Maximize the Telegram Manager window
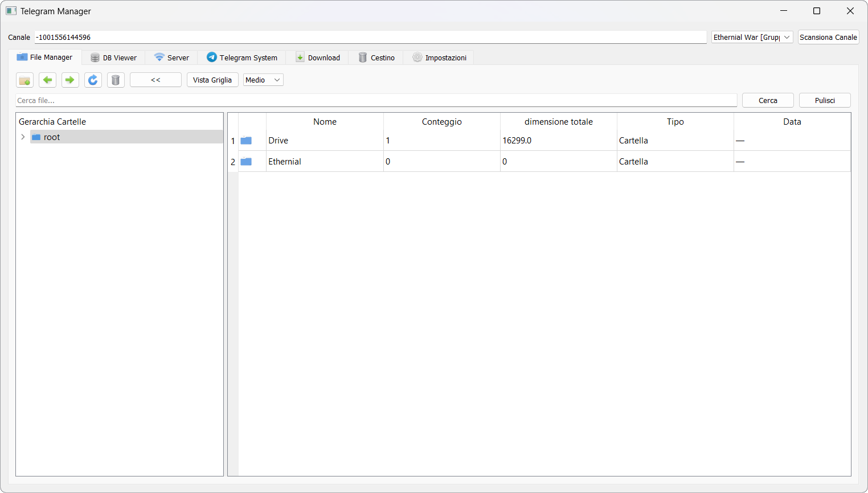This screenshot has width=868, height=493. click(x=817, y=11)
